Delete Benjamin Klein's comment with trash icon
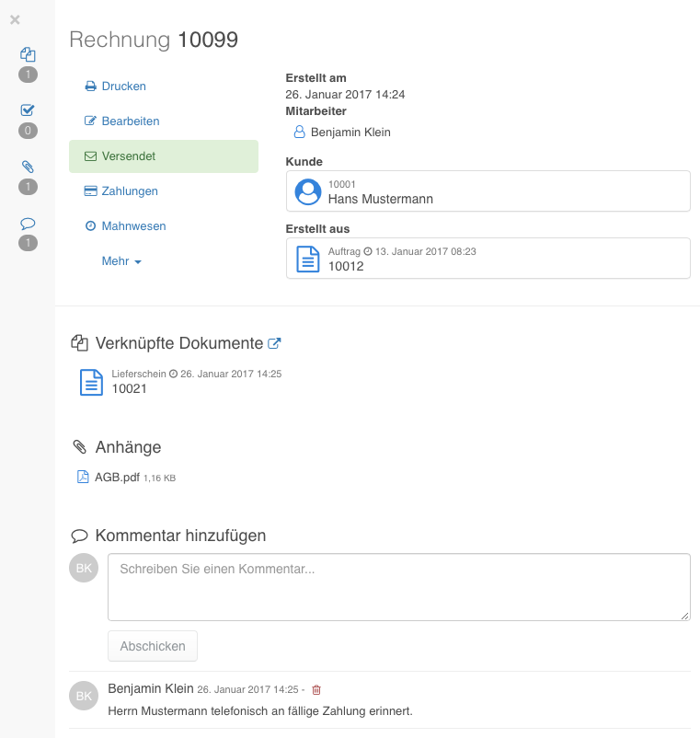 click(316, 689)
